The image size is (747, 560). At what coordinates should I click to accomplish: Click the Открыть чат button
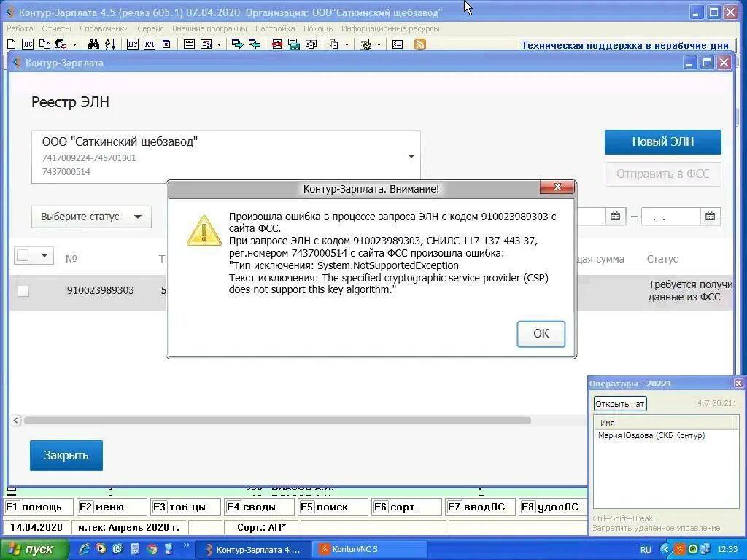620,404
